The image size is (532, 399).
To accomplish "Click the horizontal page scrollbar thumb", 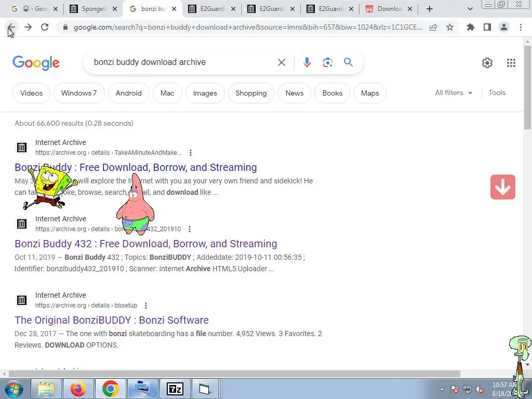I will point(234,374).
